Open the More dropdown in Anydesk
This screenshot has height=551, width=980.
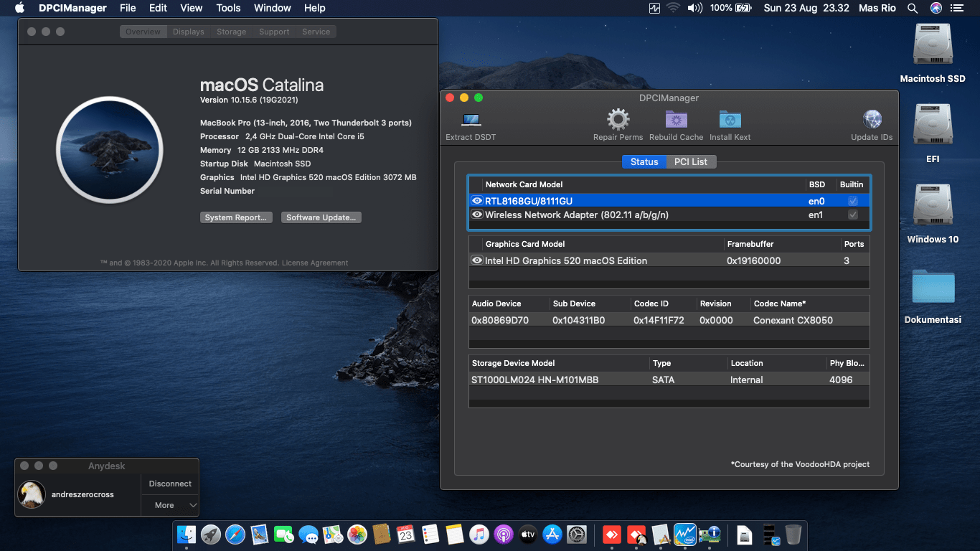point(169,505)
